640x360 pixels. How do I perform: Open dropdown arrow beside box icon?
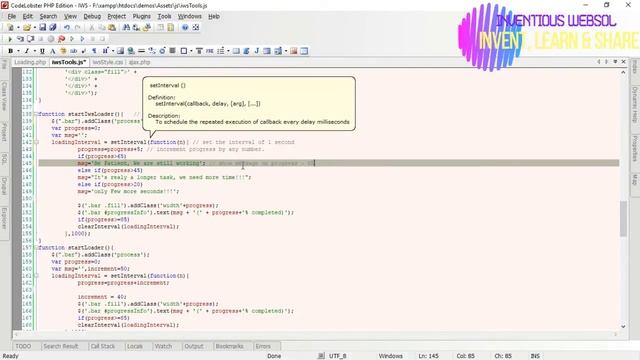pyautogui.click(x=191, y=51)
